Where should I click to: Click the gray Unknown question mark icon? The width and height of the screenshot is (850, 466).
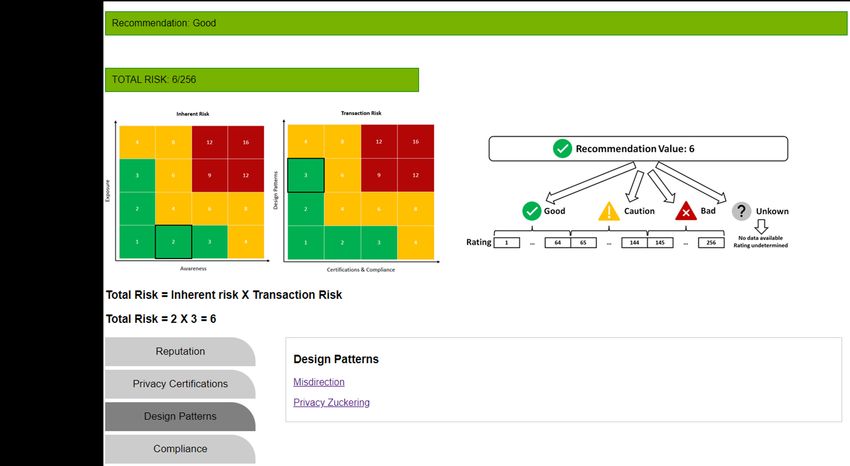coord(741,211)
